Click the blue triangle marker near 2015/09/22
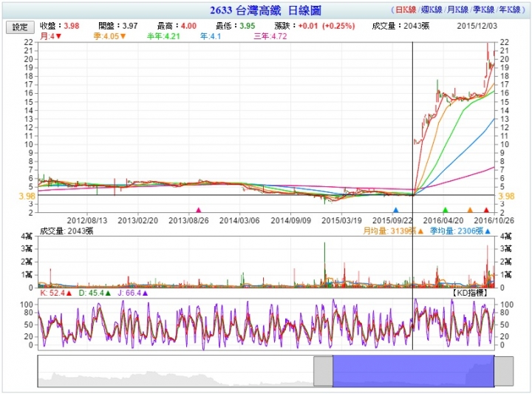 395,210
